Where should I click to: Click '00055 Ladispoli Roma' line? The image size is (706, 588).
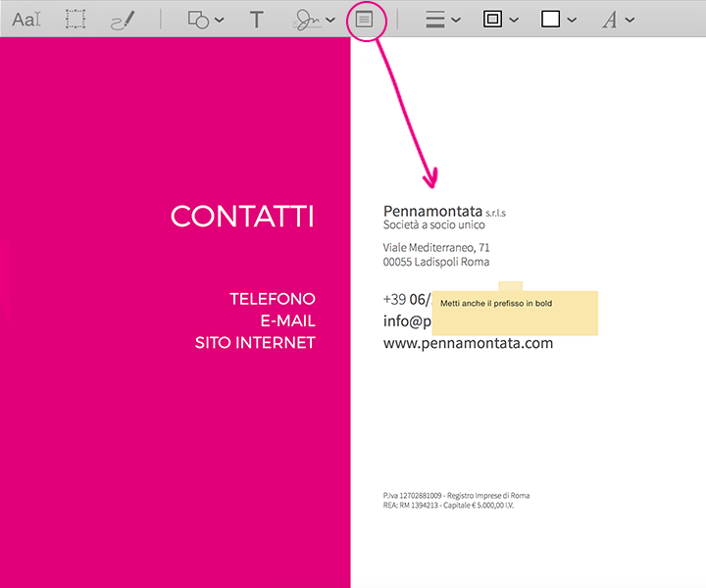(436, 262)
